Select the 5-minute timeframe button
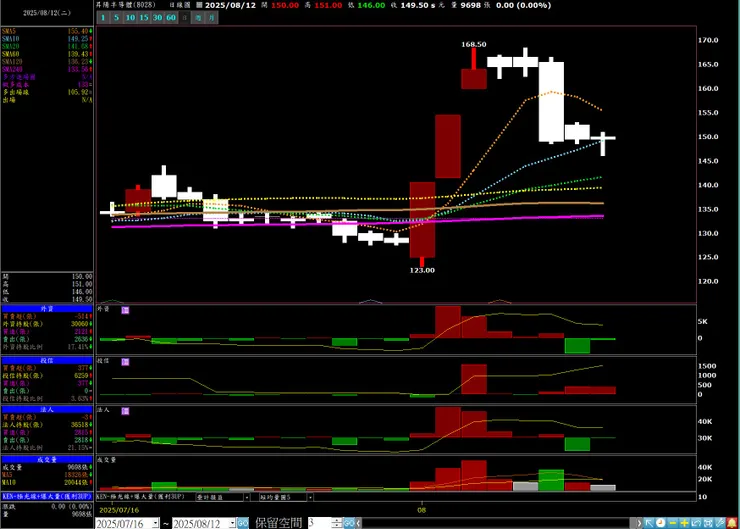The height and width of the screenshot is (529, 740). pyautogui.click(x=117, y=17)
